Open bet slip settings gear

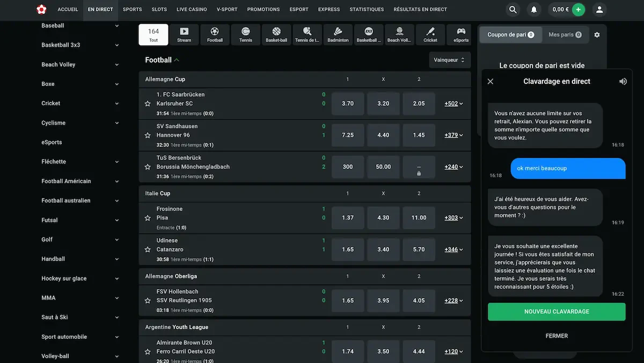pos(597,35)
